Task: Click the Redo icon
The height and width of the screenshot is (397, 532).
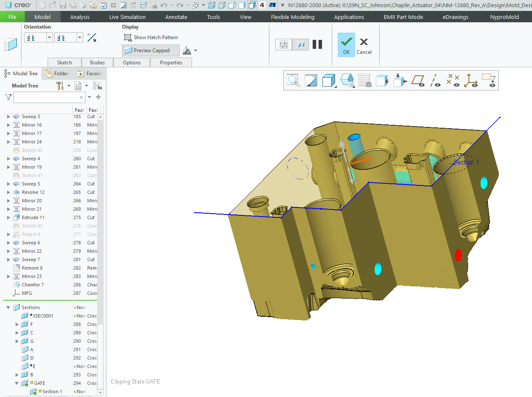Action: 179,6
